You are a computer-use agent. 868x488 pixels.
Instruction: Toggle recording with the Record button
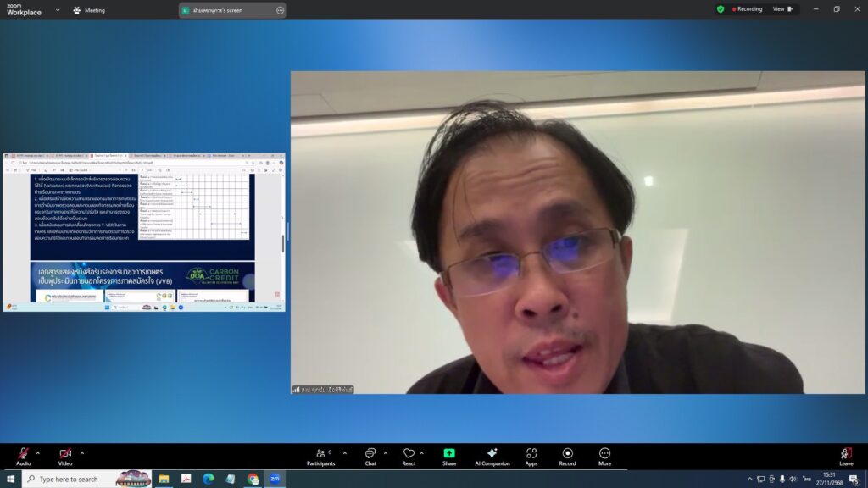click(567, 455)
